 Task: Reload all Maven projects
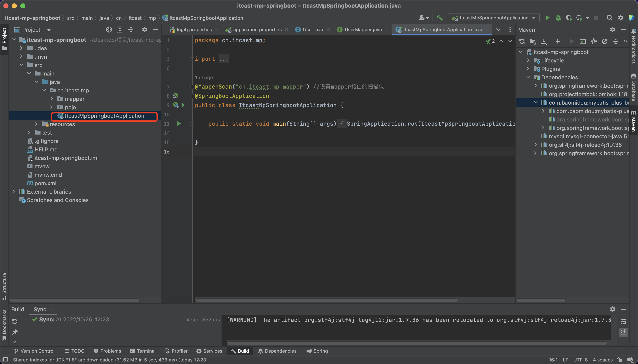coord(522,42)
